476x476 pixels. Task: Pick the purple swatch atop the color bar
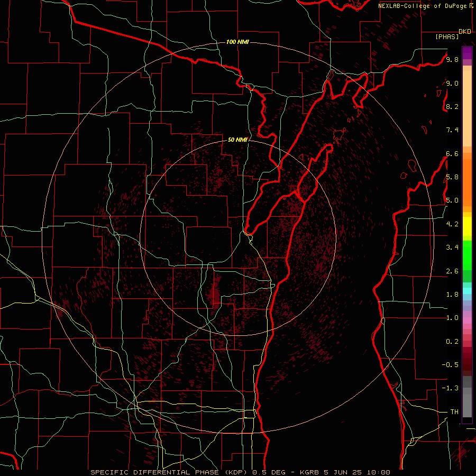[x=467, y=53]
